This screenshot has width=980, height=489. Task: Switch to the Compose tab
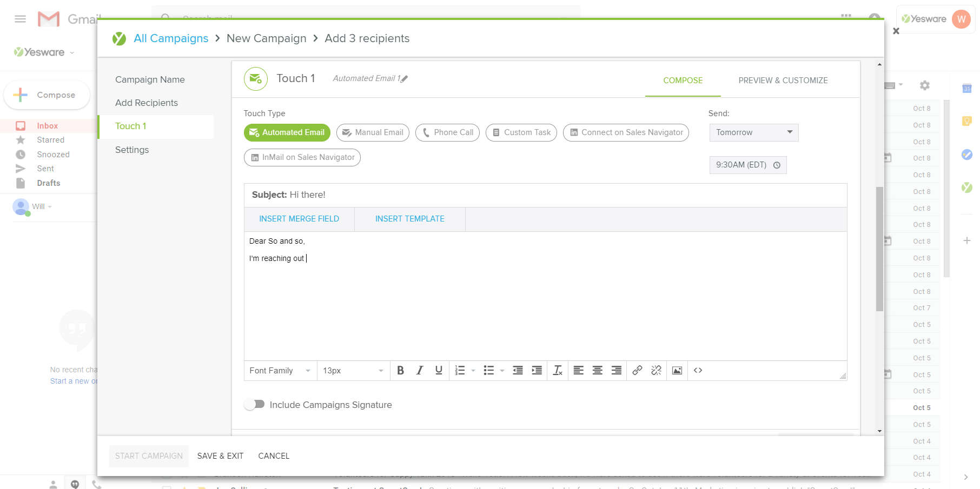pyautogui.click(x=683, y=81)
